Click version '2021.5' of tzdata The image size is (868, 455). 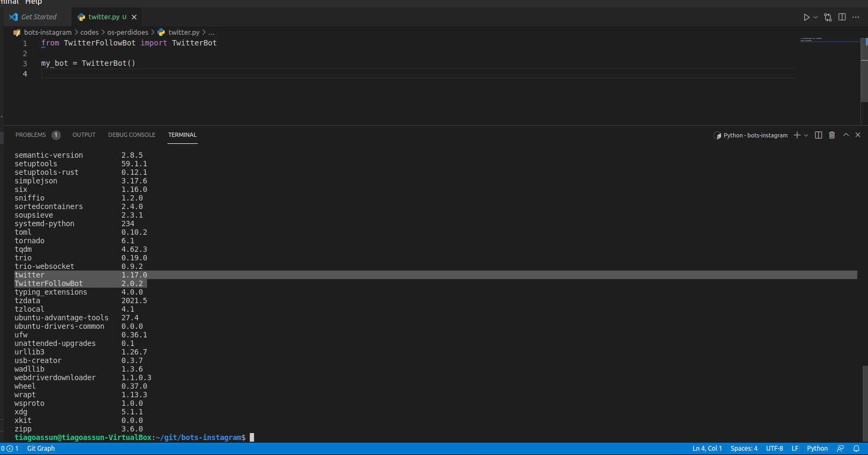coord(134,300)
